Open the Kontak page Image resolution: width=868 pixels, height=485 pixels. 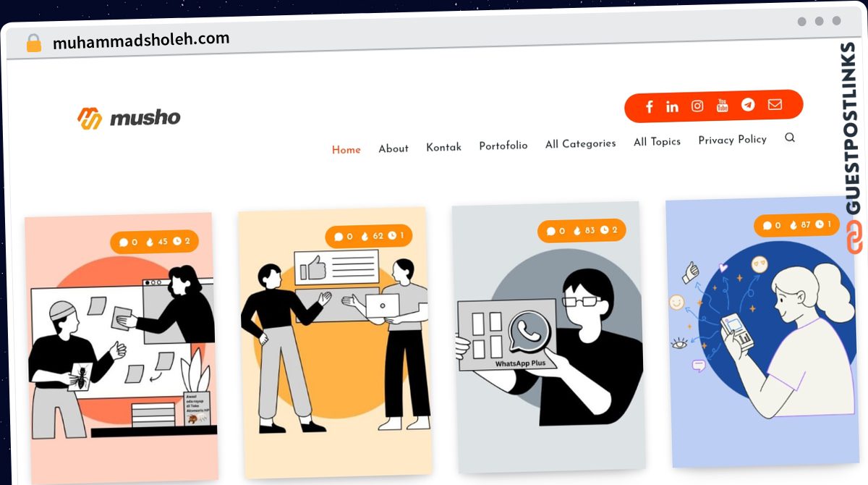(x=443, y=147)
